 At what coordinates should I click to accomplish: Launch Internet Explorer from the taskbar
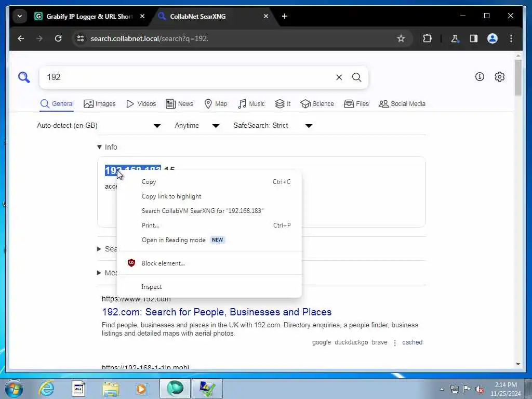tap(46, 389)
